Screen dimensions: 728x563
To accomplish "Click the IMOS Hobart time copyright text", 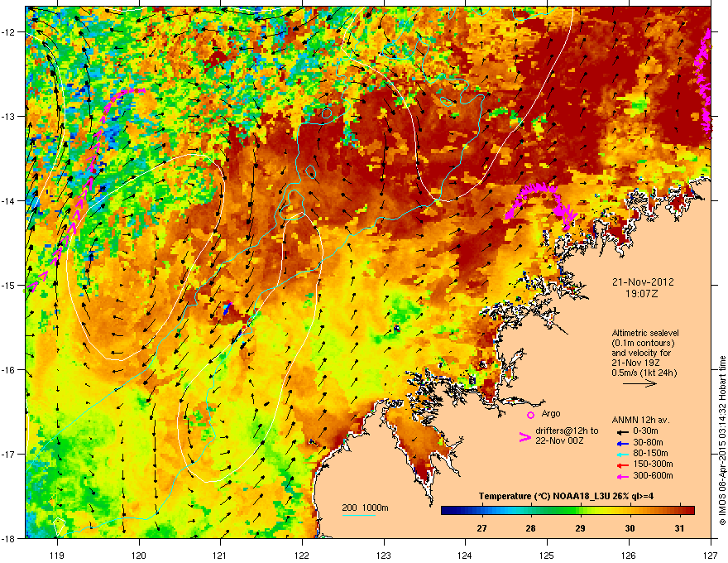I will point(722,440).
